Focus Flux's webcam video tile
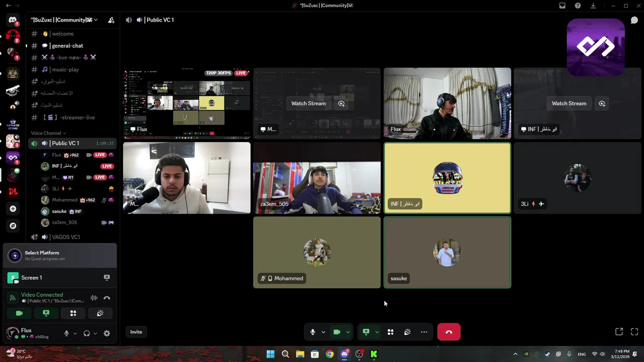Screen dimensions: 644x362 pyautogui.click(x=447, y=104)
